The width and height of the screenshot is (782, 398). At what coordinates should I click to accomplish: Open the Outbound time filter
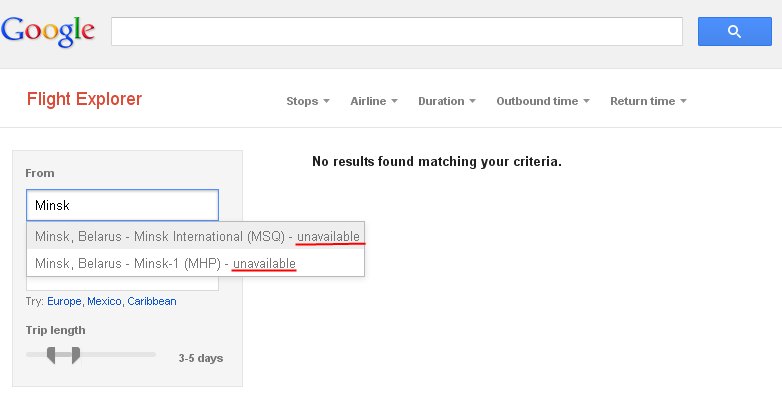543,101
